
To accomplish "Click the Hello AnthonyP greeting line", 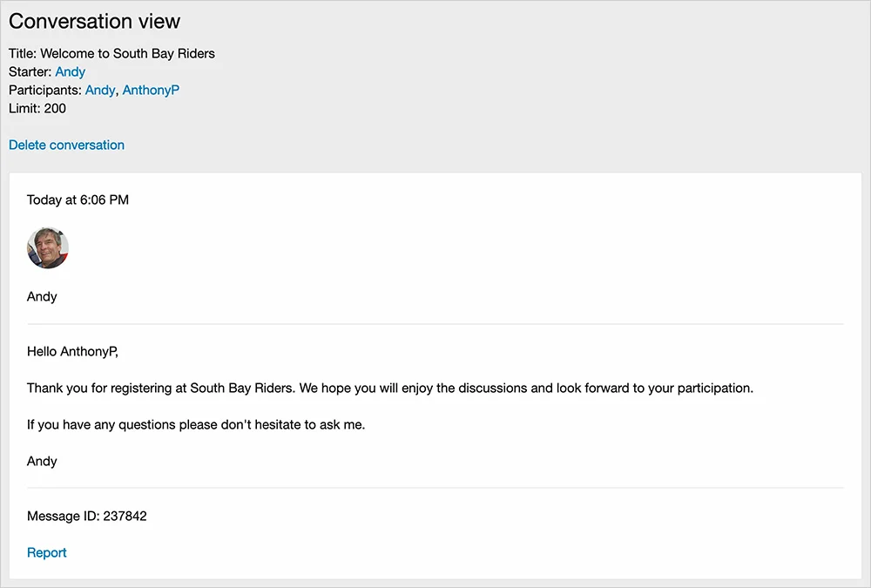I will 72,352.
